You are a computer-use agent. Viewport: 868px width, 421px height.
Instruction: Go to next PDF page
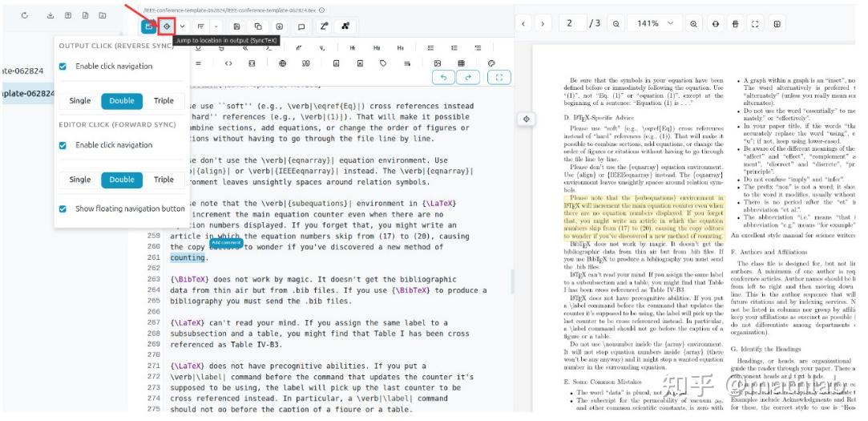(543, 23)
